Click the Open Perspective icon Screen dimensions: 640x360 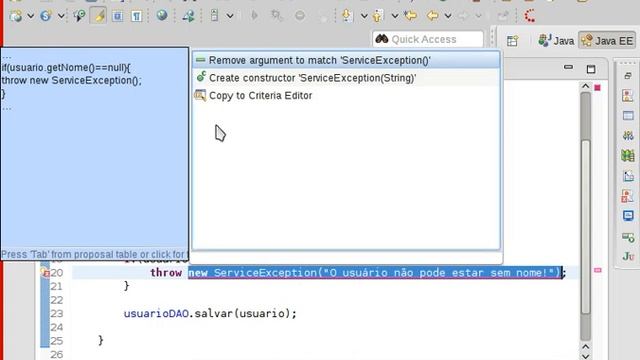pyautogui.click(x=512, y=40)
